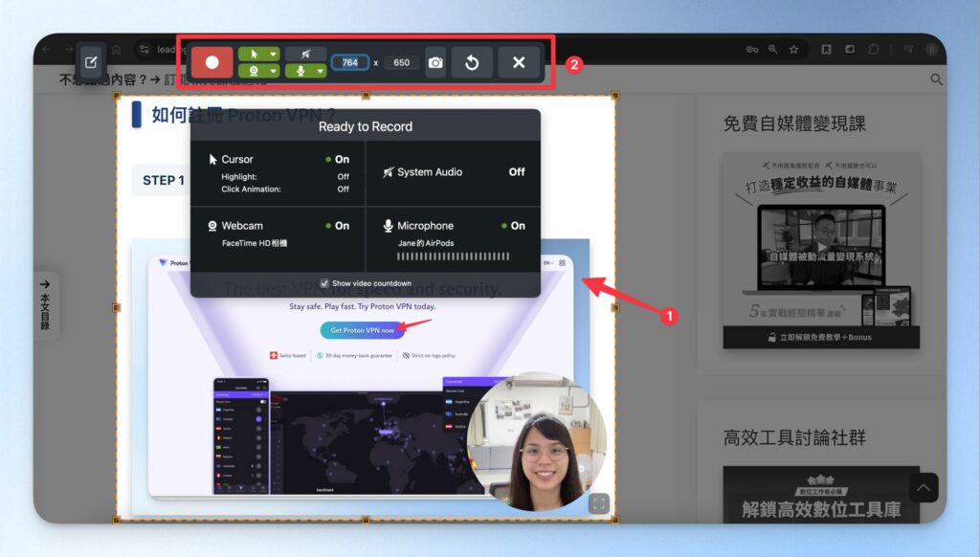The width and height of the screenshot is (980, 557).
Task: Click the System Audio Off status
Action: click(x=517, y=172)
